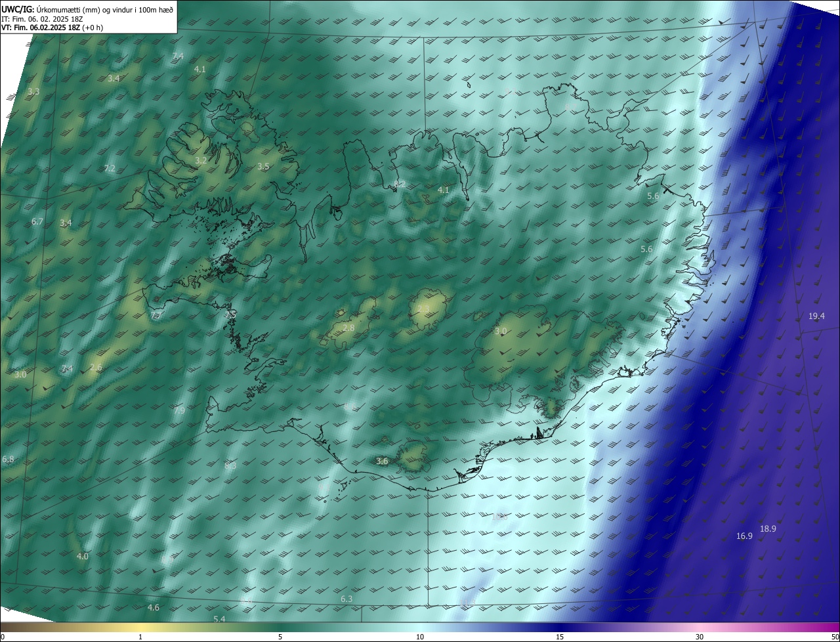
Task: Click the 6.8 value label
Action: (x=8, y=460)
